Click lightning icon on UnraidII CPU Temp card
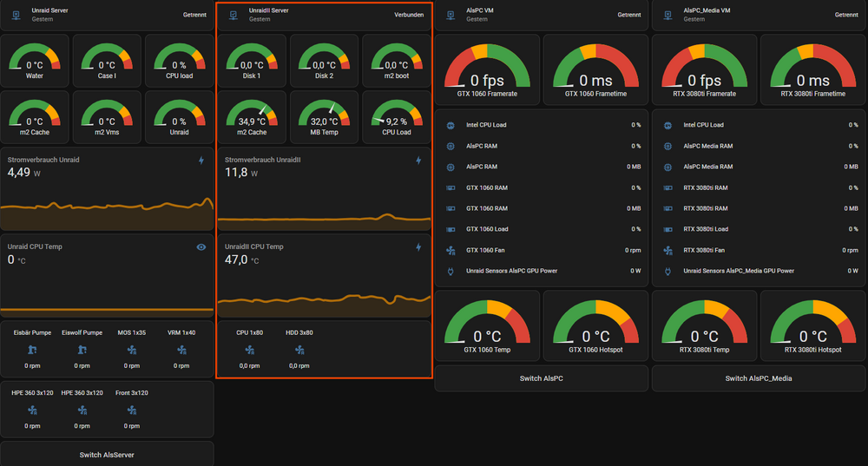Image resolution: width=868 pixels, height=466 pixels. click(x=418, y=247)
